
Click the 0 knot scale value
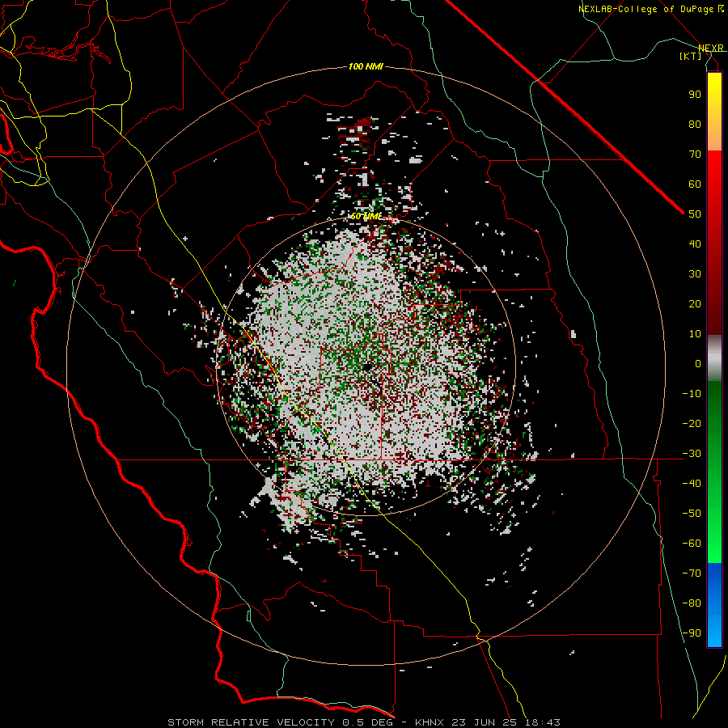(698, 364)
